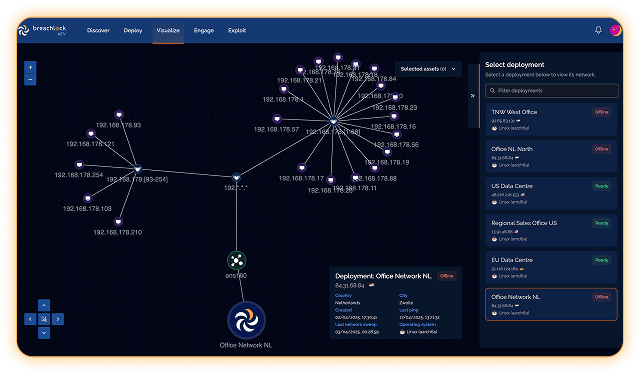640x374 pixels.
Task: Open the notifications bell
Action: [x=598, y=30]
